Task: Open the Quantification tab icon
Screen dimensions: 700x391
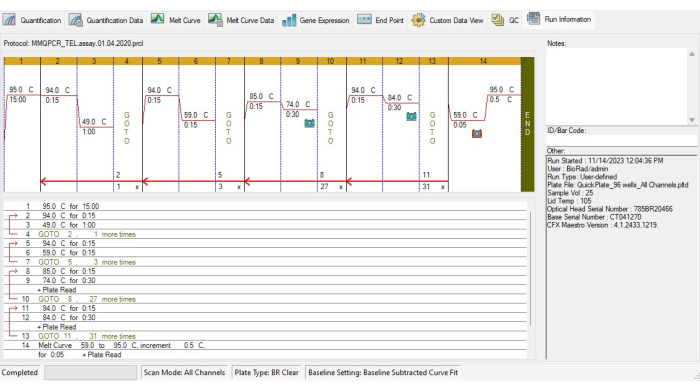Action: click(9, 20)
